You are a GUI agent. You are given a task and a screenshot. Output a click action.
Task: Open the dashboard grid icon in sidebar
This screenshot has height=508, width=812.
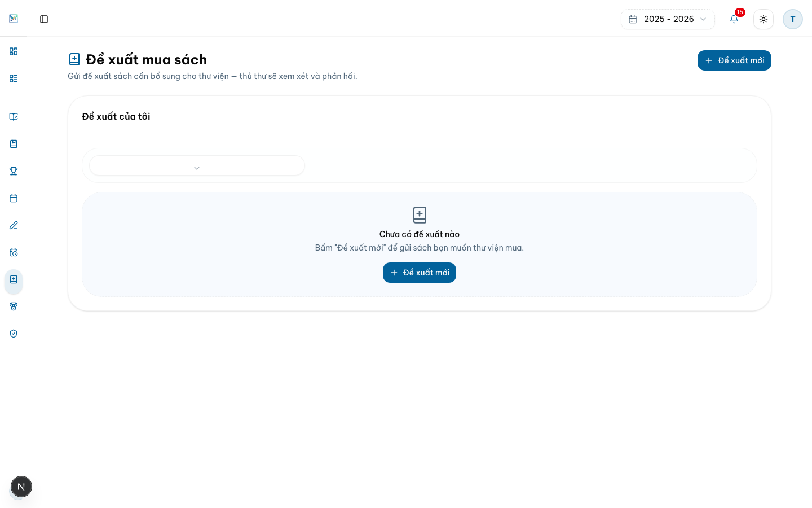[14, 51]
